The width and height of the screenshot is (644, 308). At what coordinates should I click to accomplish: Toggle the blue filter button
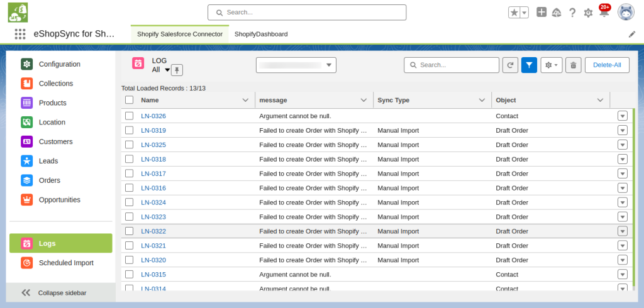pos(529,65)
